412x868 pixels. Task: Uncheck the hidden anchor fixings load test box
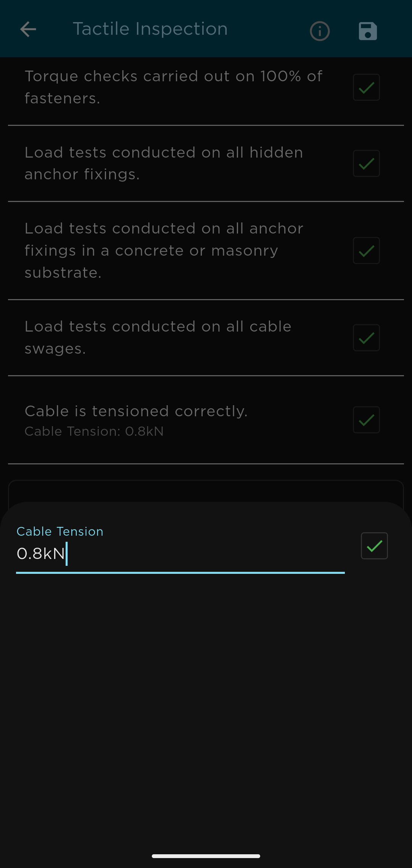(x=366, y=163)
